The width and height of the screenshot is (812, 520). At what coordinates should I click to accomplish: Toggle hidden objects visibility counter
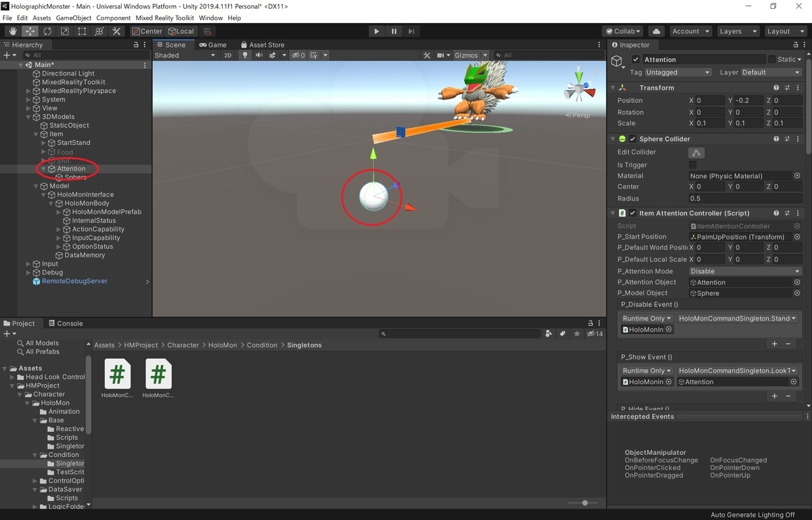(x=298, y=56)
